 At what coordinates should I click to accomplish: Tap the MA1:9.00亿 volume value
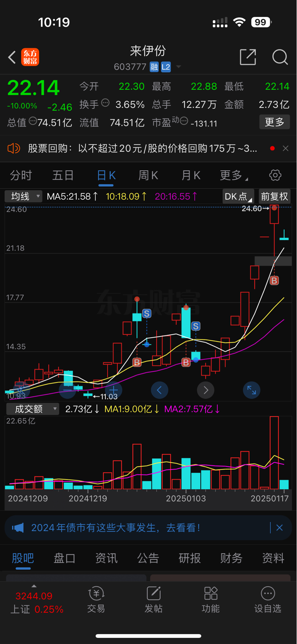(132, 409)
